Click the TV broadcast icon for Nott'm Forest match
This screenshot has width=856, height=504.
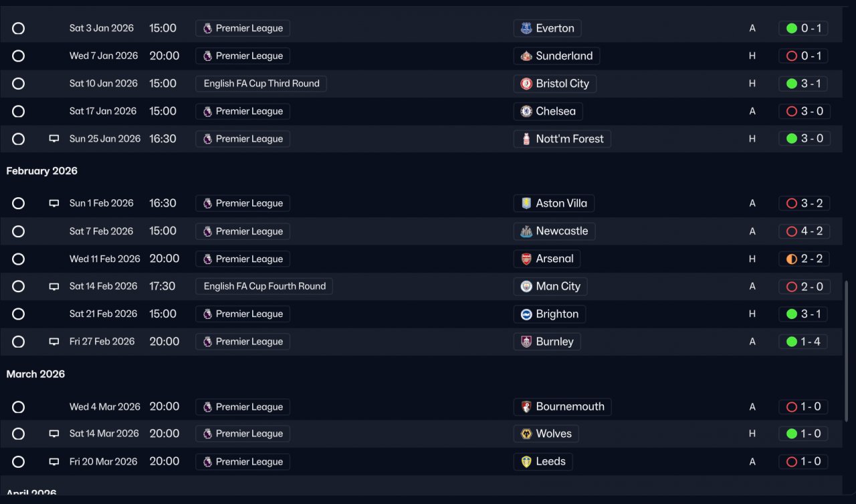coord(54,139)
